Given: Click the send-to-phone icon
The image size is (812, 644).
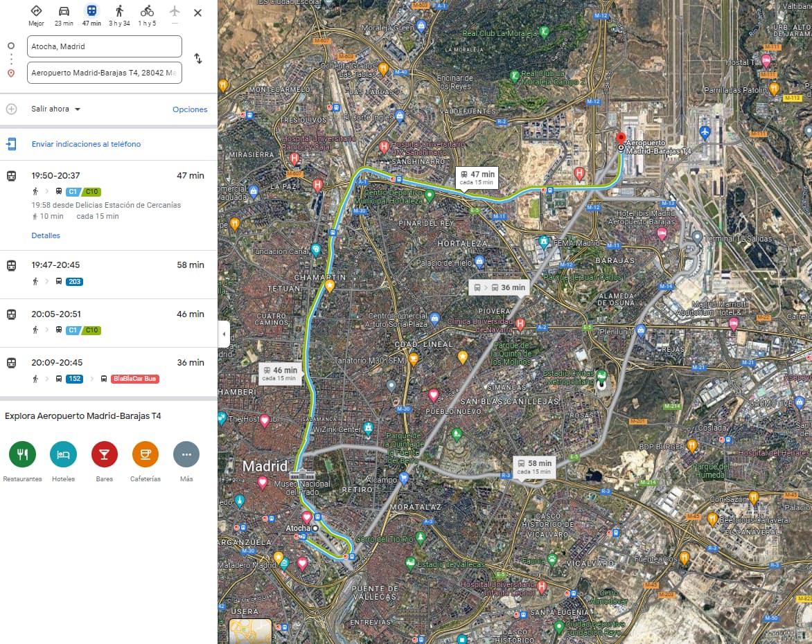Looking at the screenshot, I should pos(11,144).
